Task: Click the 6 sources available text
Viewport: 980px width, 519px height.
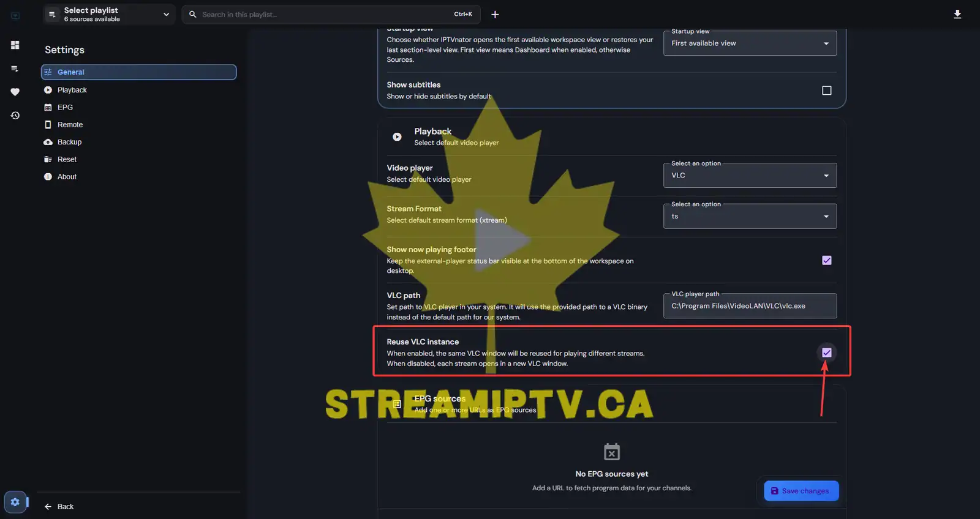Action: point(92,20)
